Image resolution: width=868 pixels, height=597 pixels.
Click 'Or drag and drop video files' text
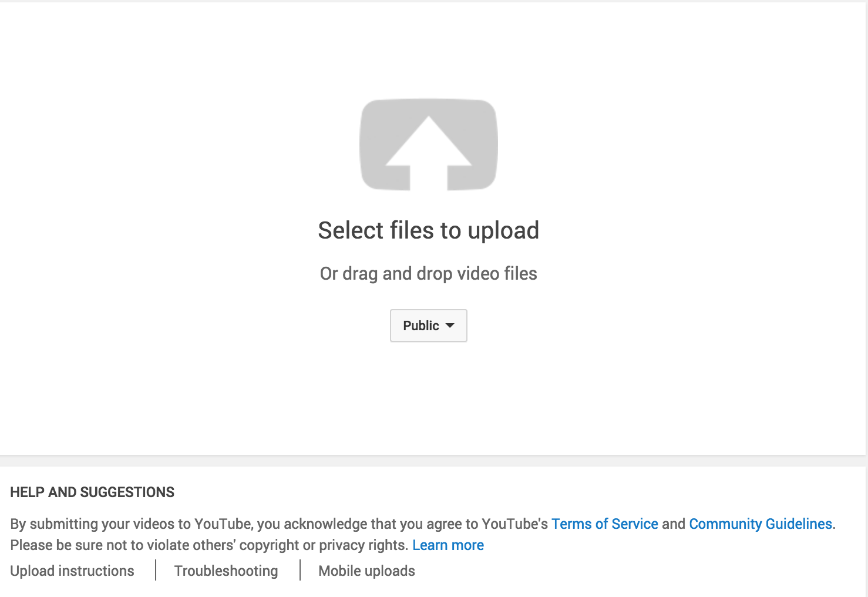pos(429,274)
